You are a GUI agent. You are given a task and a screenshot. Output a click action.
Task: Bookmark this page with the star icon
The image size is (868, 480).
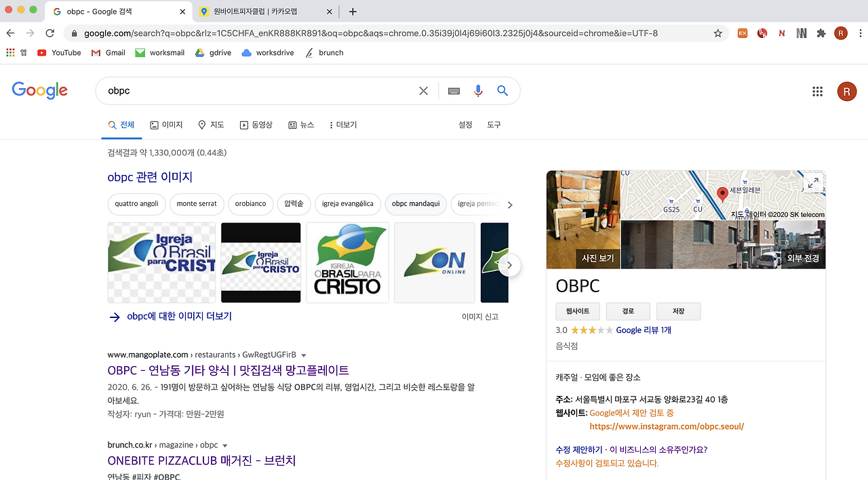(717, 33)
